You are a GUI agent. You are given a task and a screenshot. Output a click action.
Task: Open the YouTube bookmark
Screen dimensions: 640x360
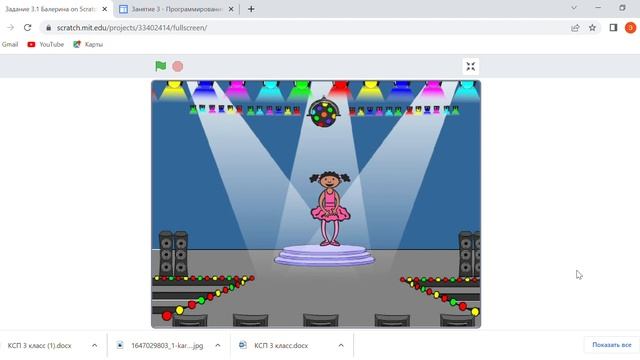pyautogui.click(x=45, y=44)
